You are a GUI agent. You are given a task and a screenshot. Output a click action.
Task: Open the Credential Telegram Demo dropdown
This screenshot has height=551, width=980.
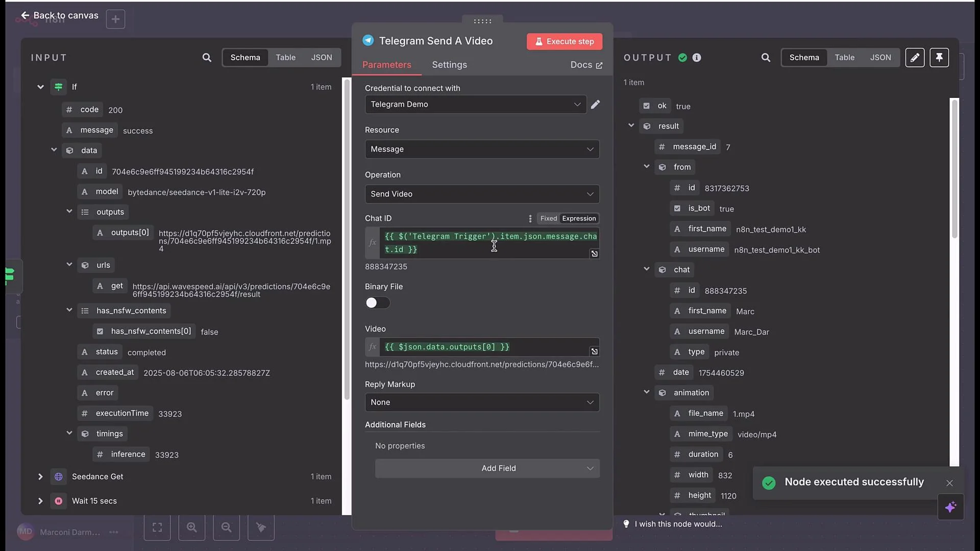tap(475, 104)
